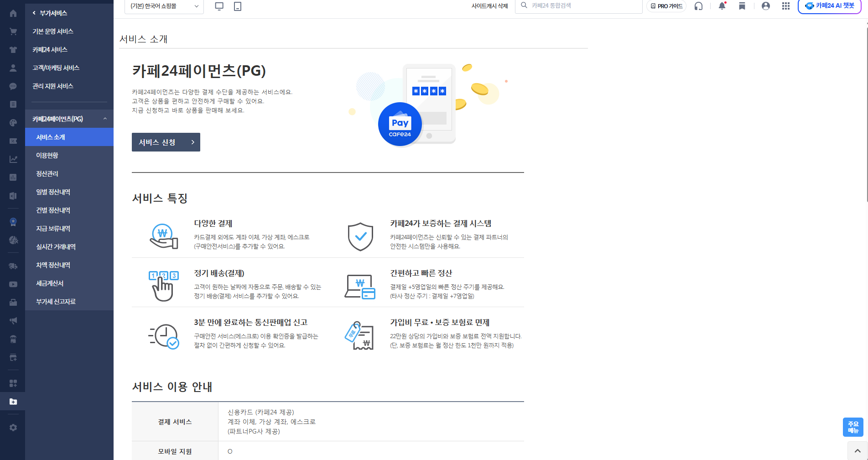Open the apps-plus grid icon in sidebar
This screenshot has height=460, width=868.
point(13,383)
